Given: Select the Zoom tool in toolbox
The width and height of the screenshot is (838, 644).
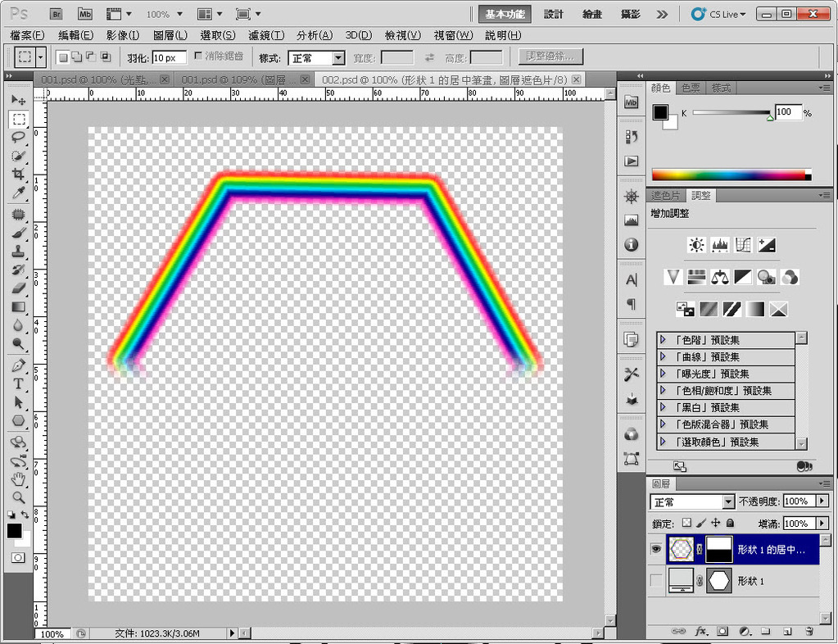Looking at the screenshot, I should [x=18, y=497].
